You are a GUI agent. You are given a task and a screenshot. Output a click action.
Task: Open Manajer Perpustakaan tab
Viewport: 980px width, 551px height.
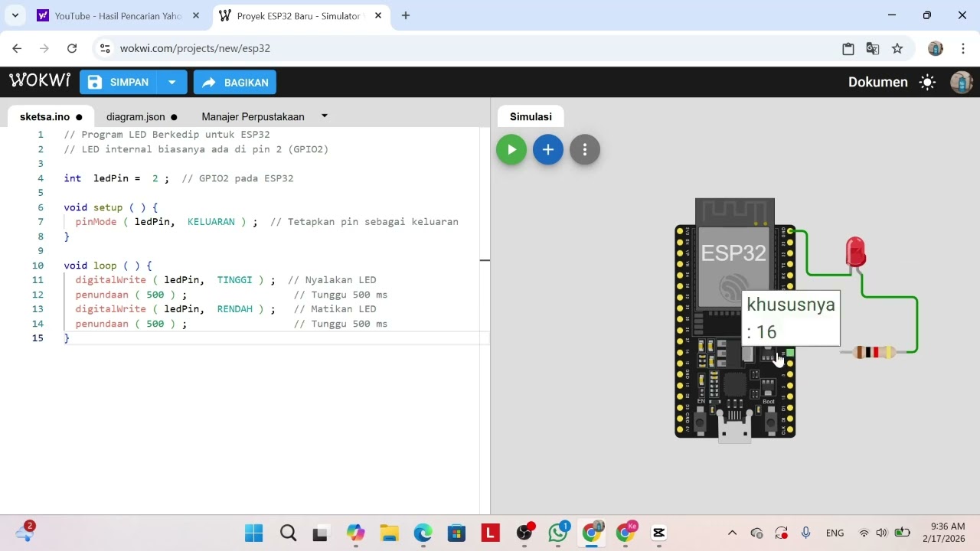point(253,117)
